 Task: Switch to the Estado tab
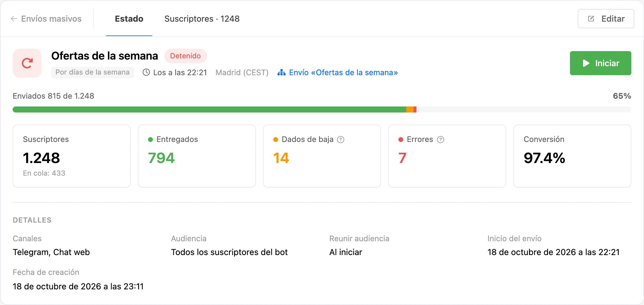click(x=129, y=19)
